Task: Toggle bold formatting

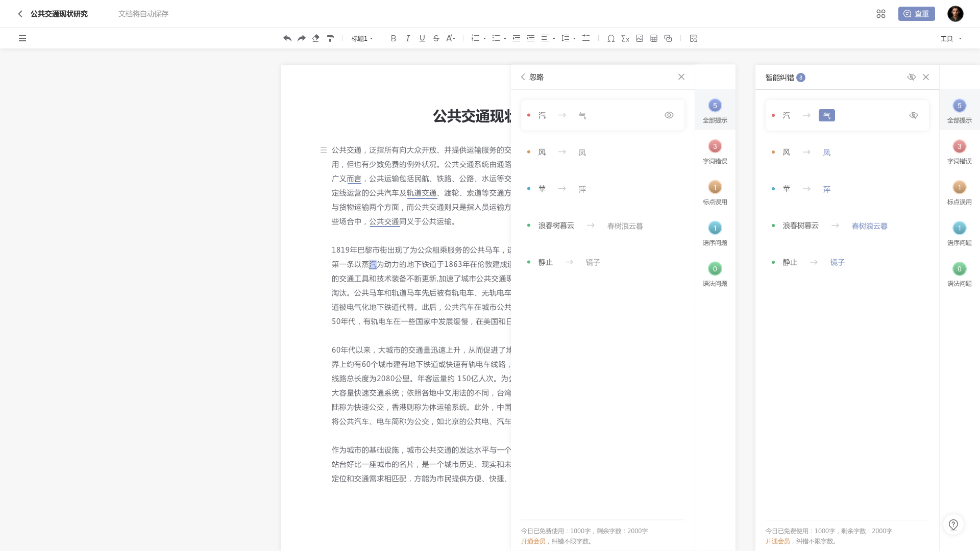Action: pos(394,38)
